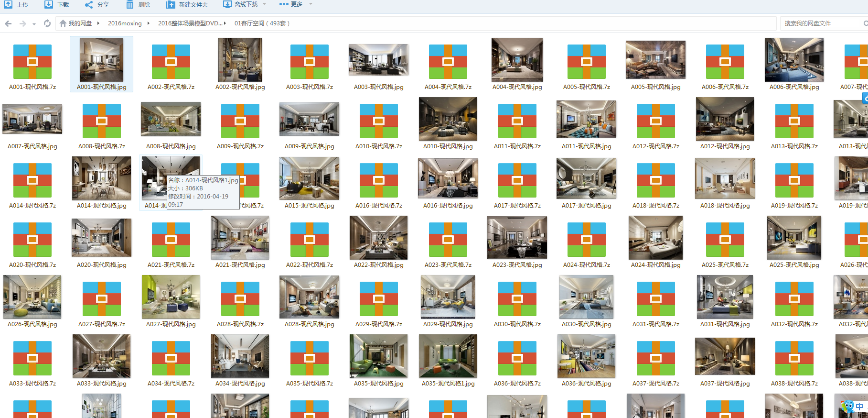868x418 pixels.
Task: Select the A033-现代风格.7z archive icon
Action: 32,358
